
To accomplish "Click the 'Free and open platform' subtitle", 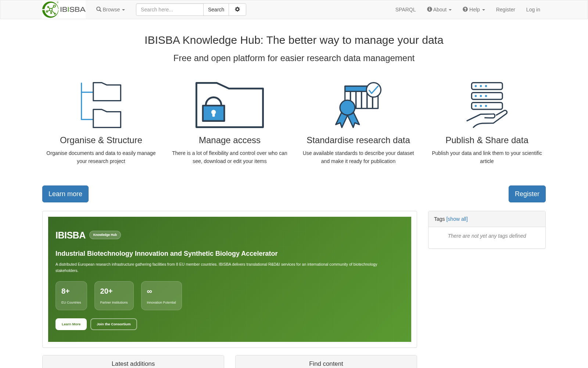I will tap(294, 58).
